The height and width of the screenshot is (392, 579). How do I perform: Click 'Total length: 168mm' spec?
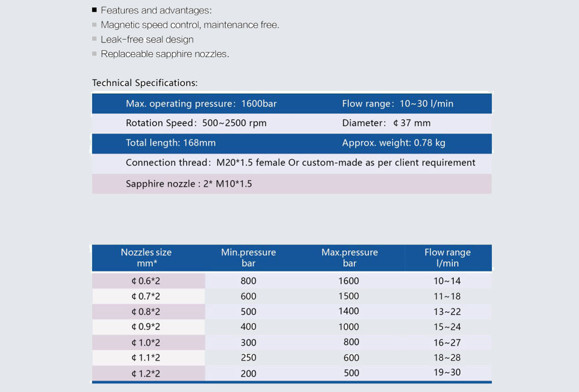pos(171,143)
